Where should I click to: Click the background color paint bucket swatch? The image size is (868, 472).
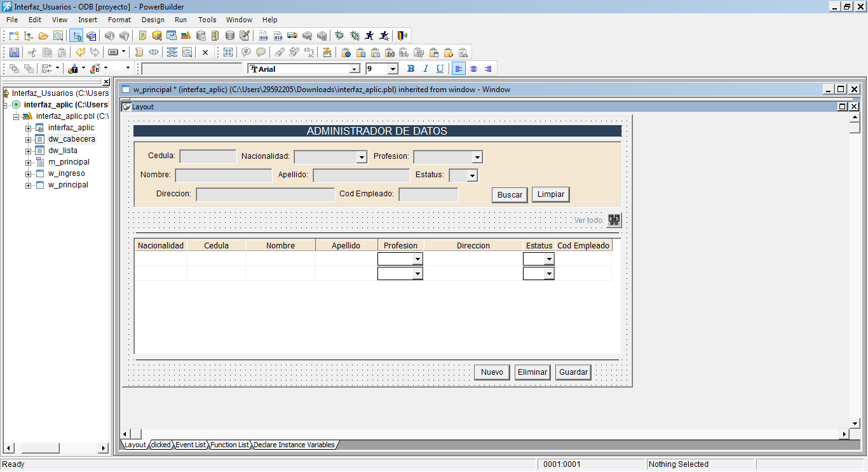95,69
